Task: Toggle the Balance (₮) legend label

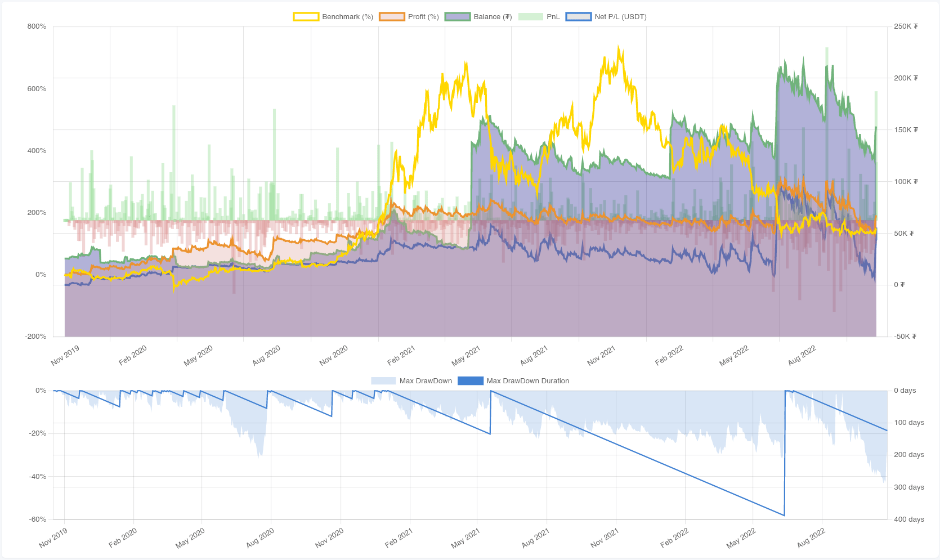Action: click(493, 17)
